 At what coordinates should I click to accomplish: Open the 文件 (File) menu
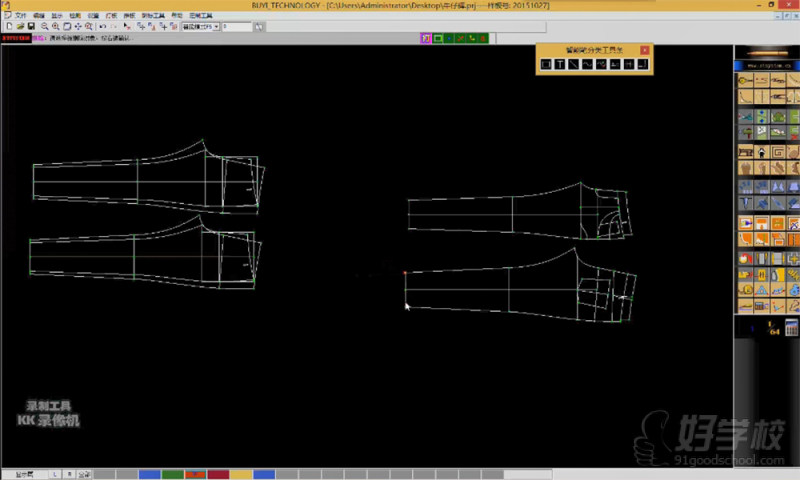[x=20, y=17]
